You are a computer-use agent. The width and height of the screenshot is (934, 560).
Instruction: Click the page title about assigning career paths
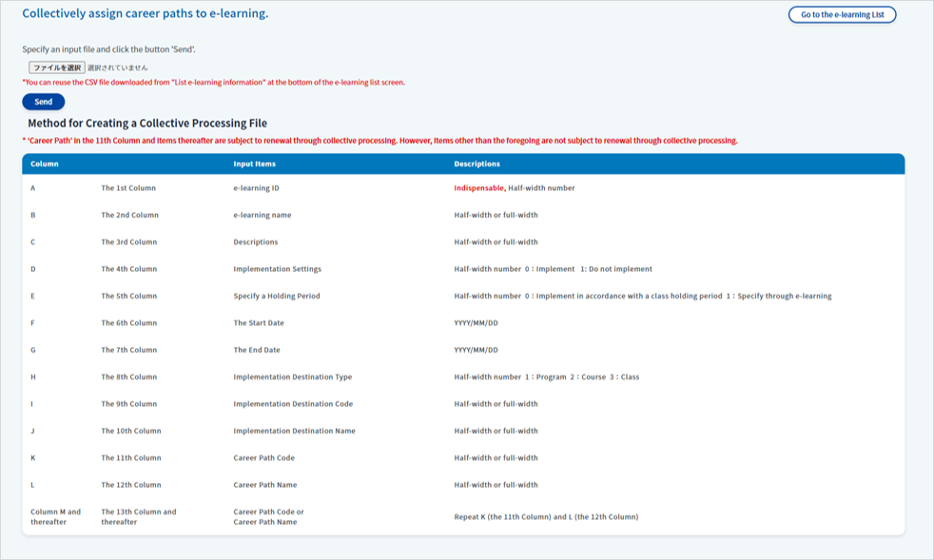[145, 13]
